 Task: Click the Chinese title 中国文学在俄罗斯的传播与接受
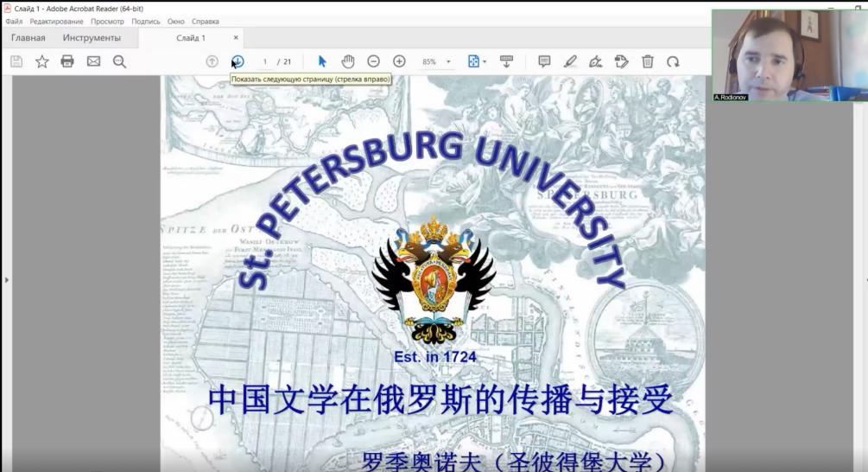tap(440, 399)
